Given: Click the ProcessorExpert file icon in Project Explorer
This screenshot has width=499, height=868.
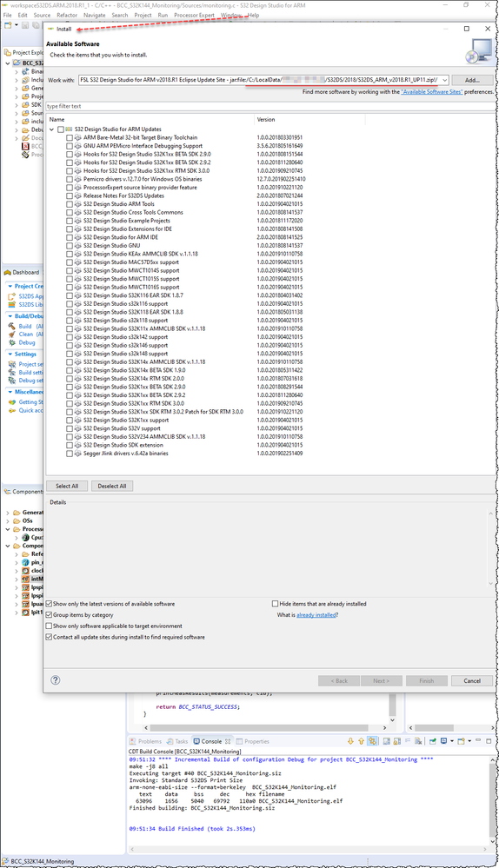Looking at the screenshot, I should 25,155.
